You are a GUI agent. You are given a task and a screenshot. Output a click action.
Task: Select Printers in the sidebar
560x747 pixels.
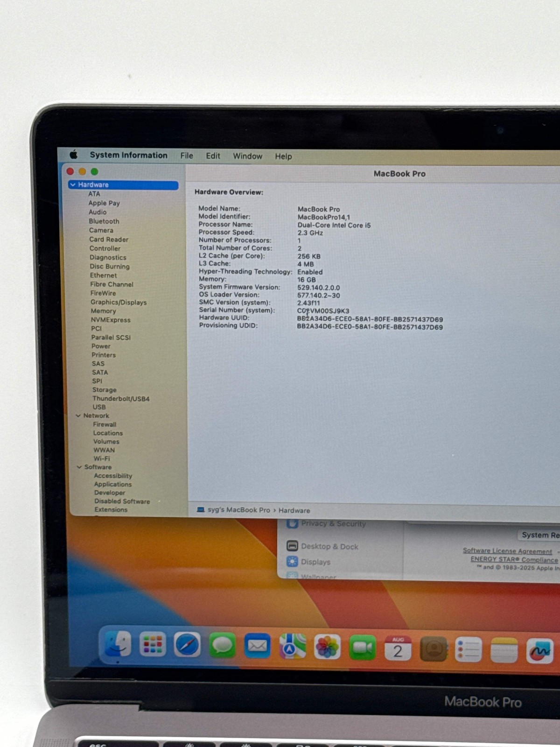pyautogui.click(x=104, y=355)
